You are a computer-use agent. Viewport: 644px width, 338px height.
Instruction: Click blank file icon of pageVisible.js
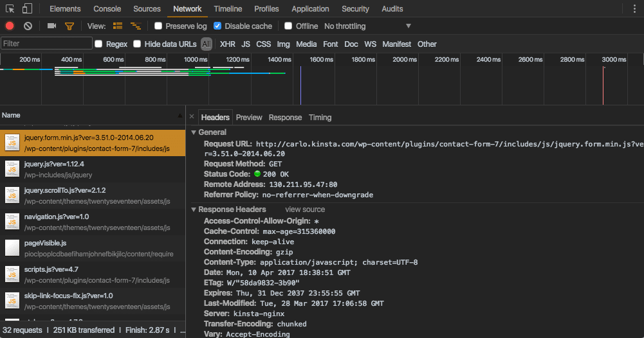coord(12,248)
